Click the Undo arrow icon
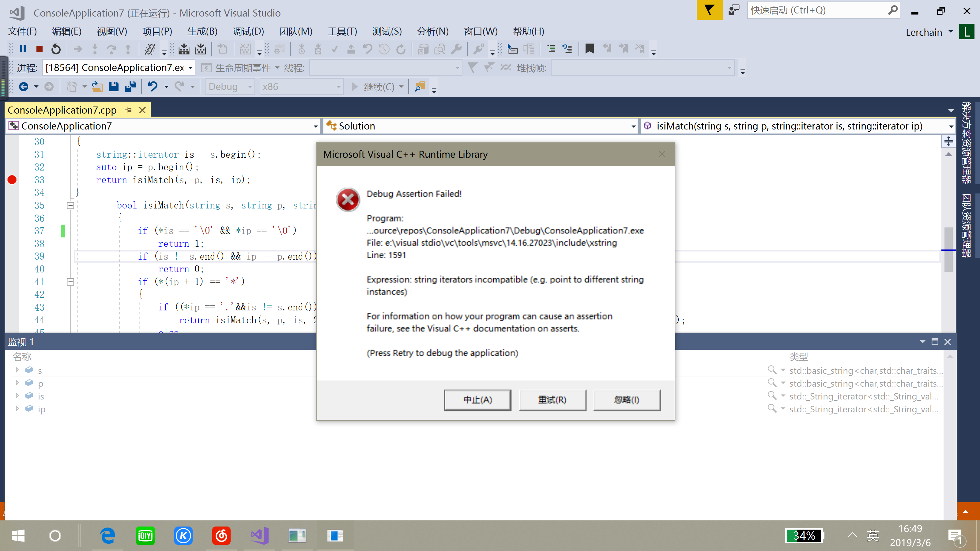 coord(153,87)
